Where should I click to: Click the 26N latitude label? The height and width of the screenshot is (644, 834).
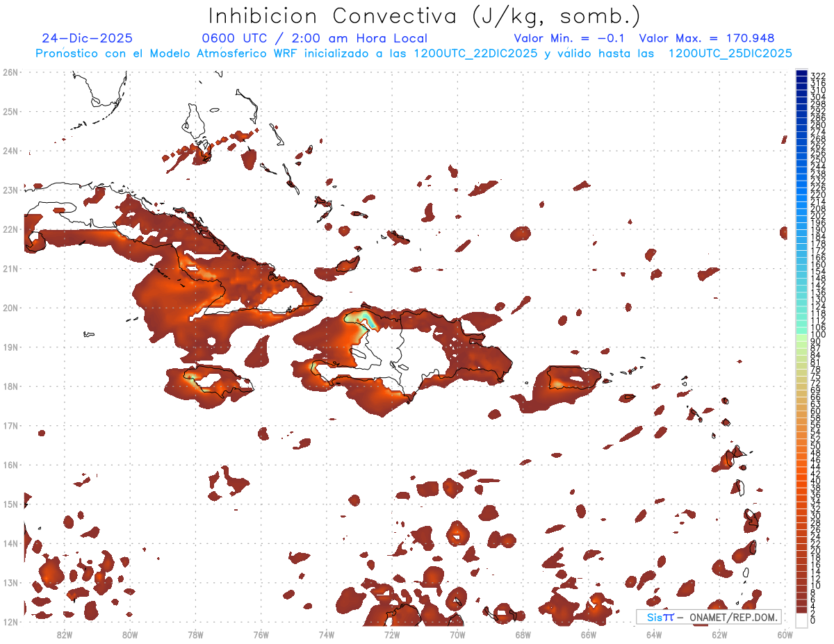click(x=10, y=72)
